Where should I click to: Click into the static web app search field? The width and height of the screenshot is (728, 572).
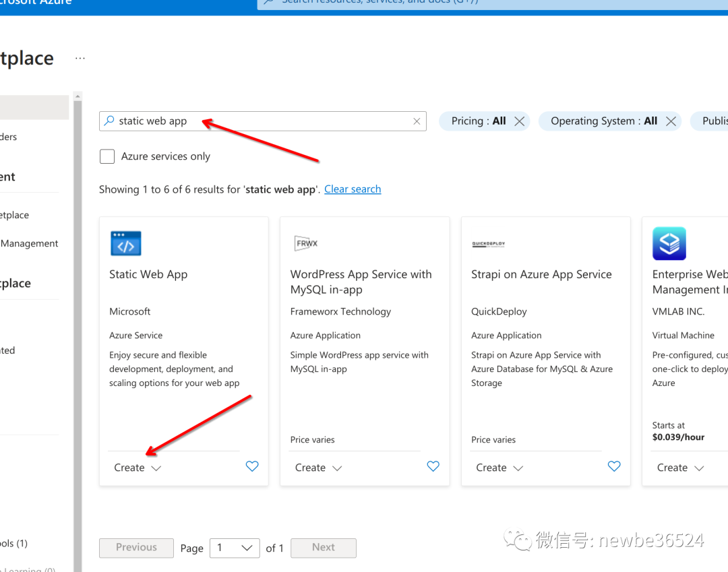[x=263, y=121]
